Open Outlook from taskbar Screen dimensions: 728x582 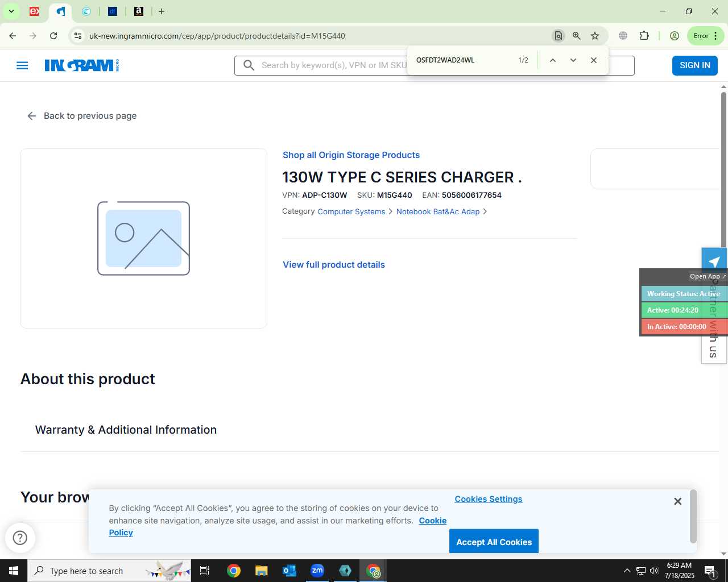click(x=289, y=571)
